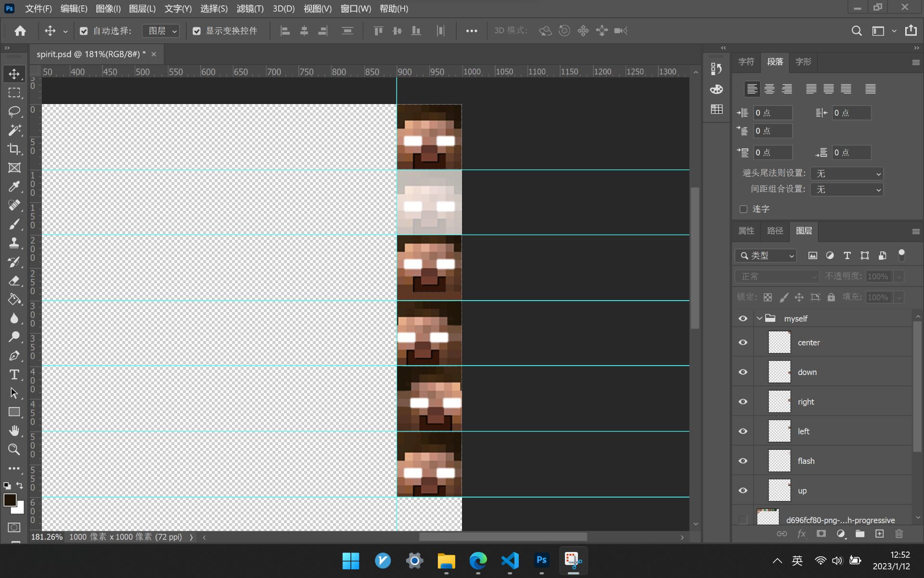Enable the 连字 checkbox
The height and width of the screenshot is (578, 924).
pyautogui.click(x=744, y=209)
